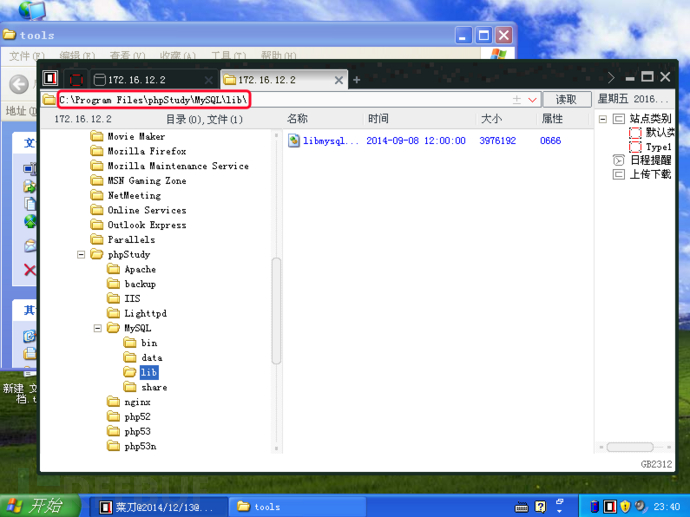Viewport: 690px width, 517px height.
Task: Select the php53 folder icon
Action: tap(114, 431)
